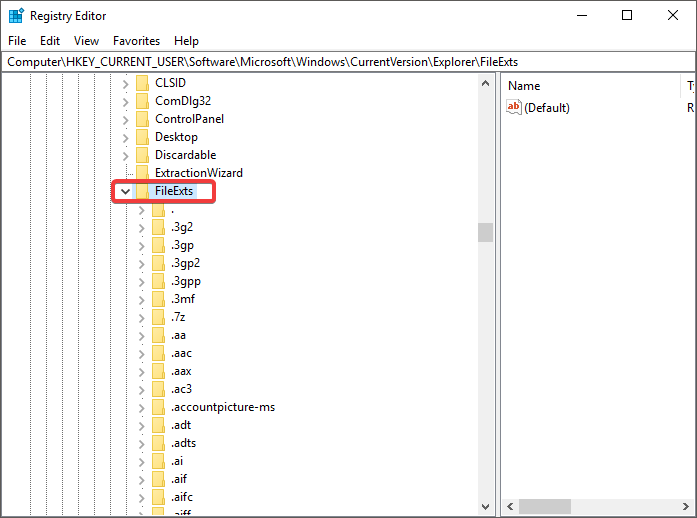Click the .aa folder icon

(158, 335)
